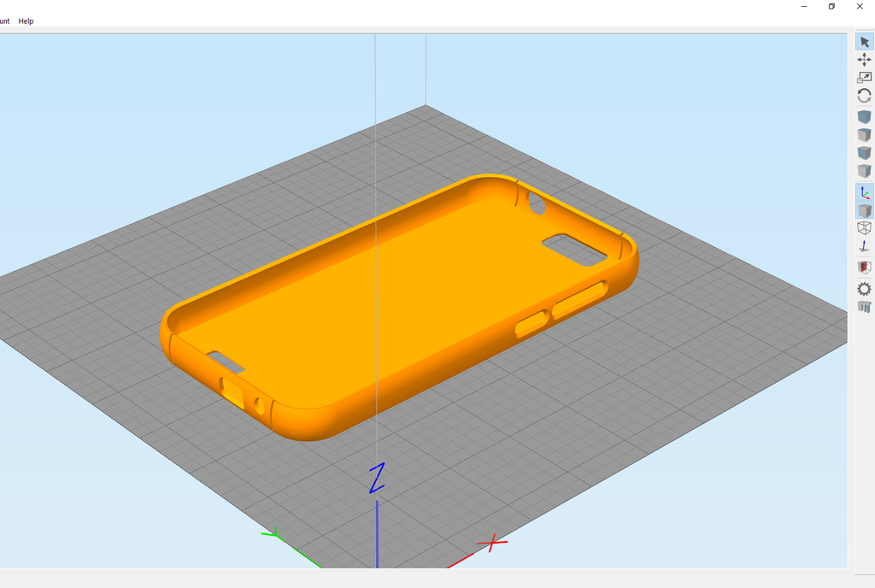
Task: Close the application window
Action: [860, 7]
